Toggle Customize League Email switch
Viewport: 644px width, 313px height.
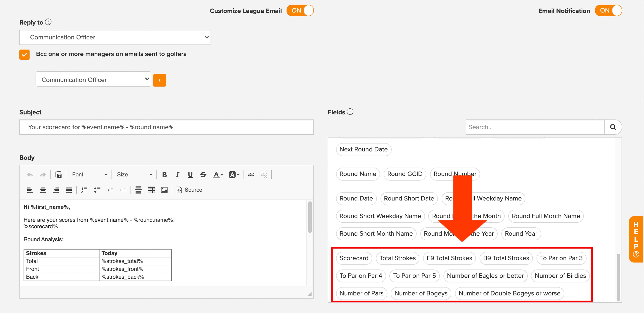(x=300, y=11)
